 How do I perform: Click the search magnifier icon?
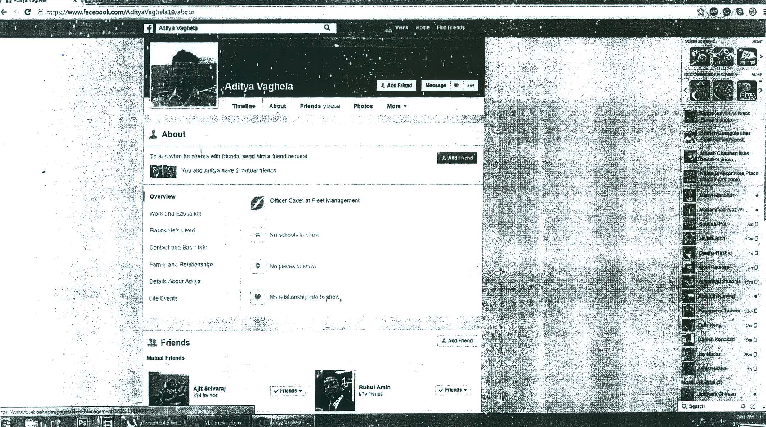click(327, 28)
